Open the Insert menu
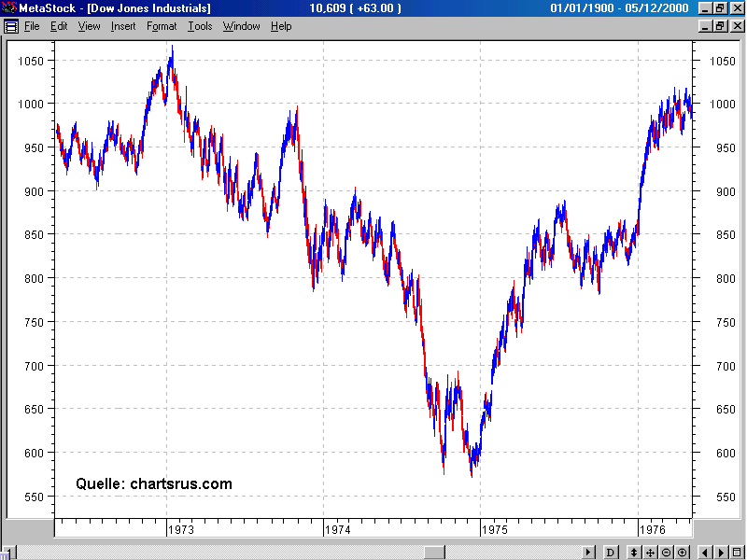This screenshot has height=560, width=747. click(x=123, y=26)
